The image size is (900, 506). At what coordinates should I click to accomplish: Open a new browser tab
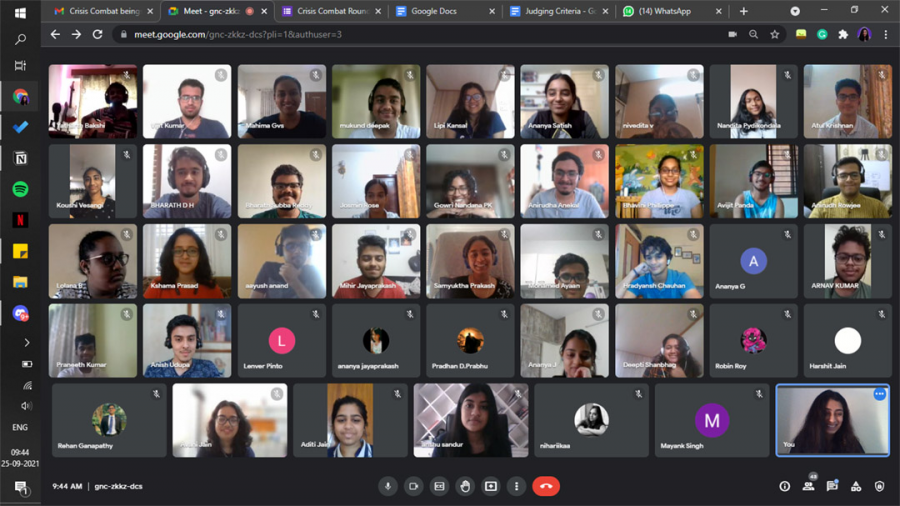(x=743, y=11)
